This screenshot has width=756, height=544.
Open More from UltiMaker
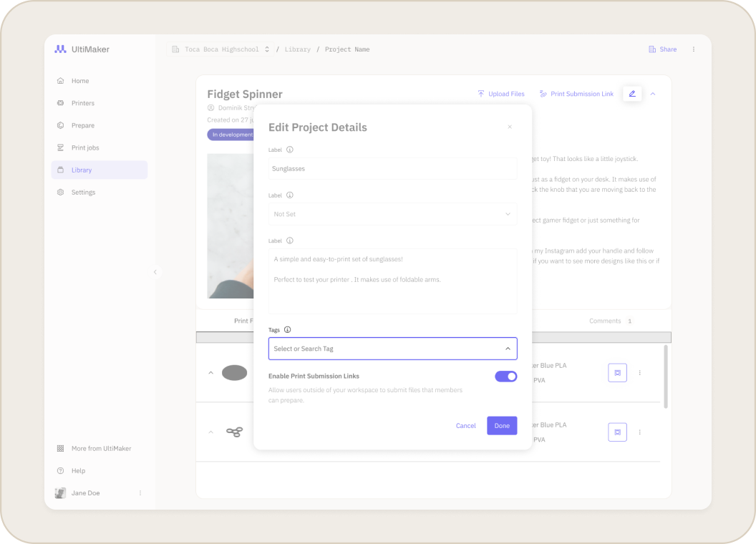point(100,449)
